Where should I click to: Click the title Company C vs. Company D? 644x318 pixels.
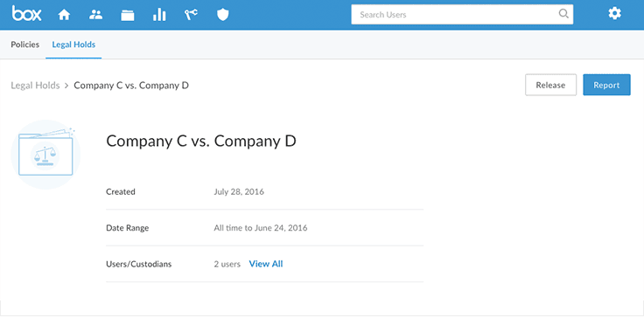pos(201,142)
